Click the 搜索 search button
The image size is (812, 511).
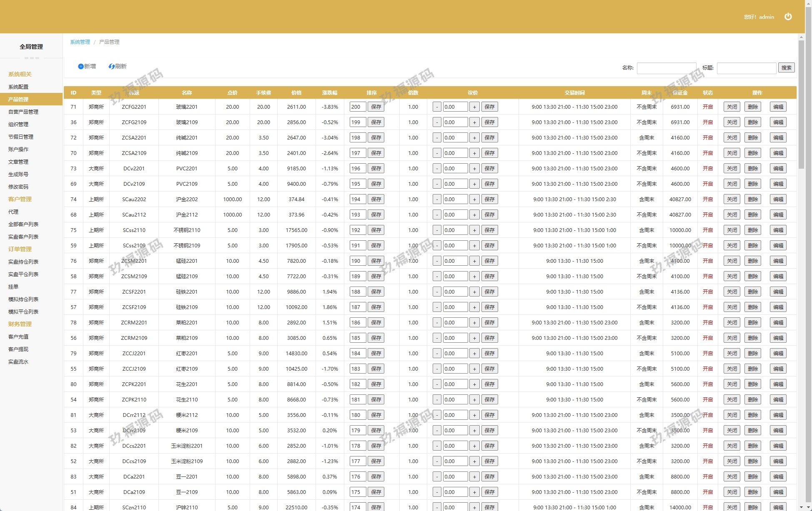coord(786,68)
